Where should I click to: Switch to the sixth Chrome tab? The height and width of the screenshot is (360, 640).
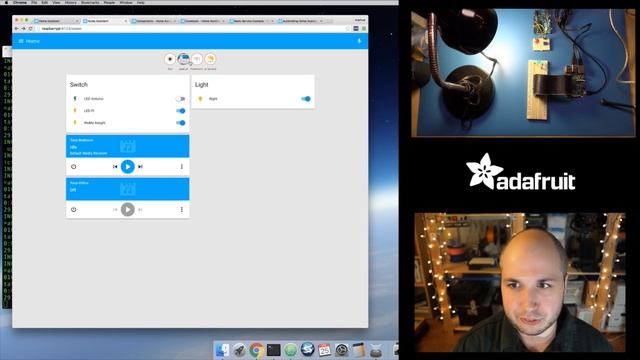(300, 21)
